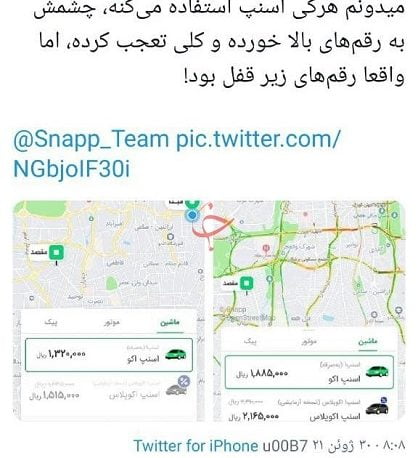Click the green destination marker on left map

click(x=56, y=253)
